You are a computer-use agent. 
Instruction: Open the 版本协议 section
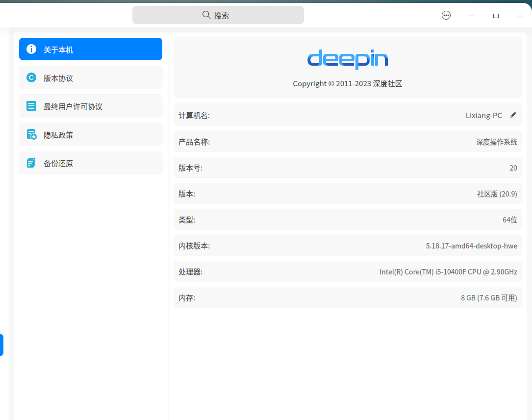click(91, 77)
